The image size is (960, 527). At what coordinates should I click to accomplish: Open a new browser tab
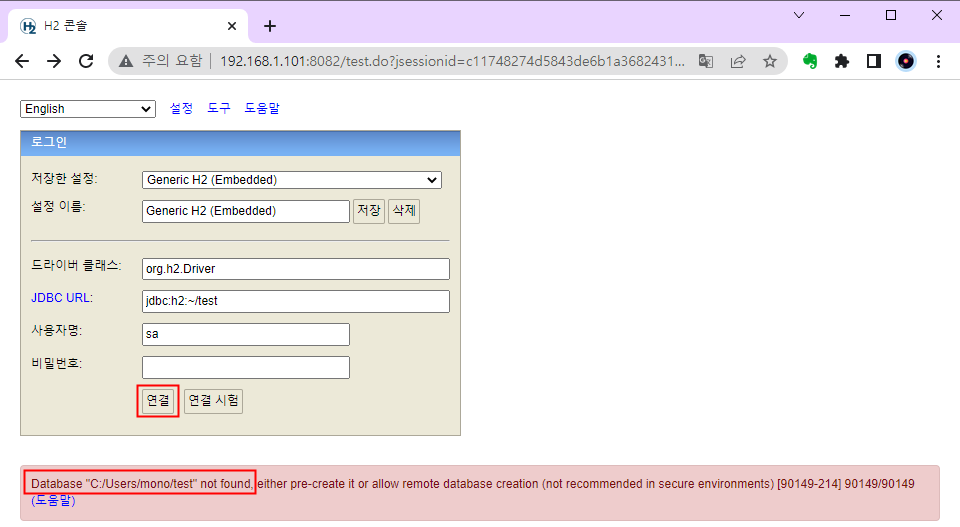click(x=270, y=26)
